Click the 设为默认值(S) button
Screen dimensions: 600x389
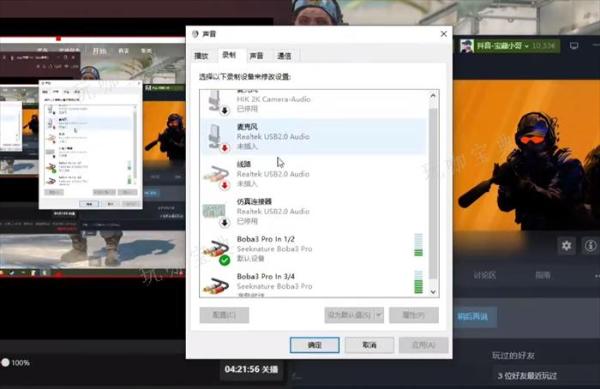point(349,315)
